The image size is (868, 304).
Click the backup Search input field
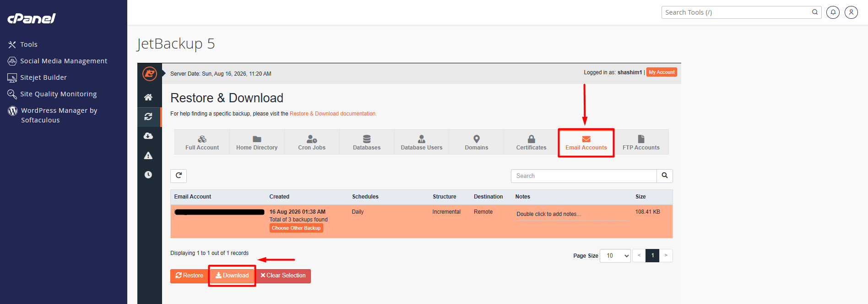click(x=584, y=176)
